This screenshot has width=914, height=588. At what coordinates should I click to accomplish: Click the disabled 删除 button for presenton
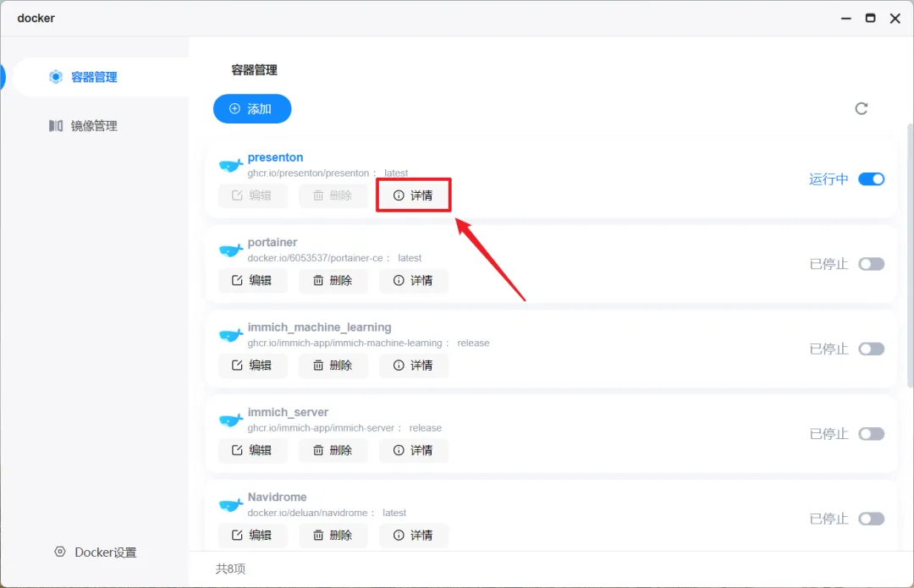coord(333,195)
